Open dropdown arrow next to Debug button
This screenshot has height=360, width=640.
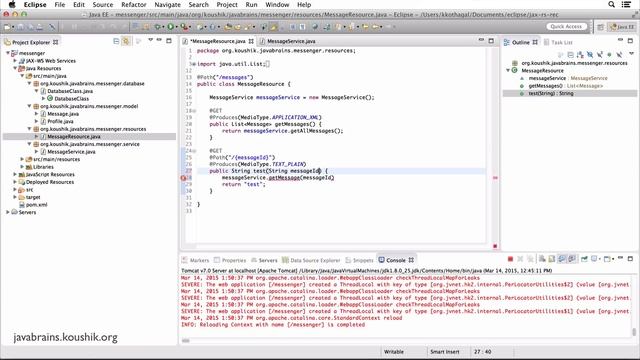[x=164, y=27]
